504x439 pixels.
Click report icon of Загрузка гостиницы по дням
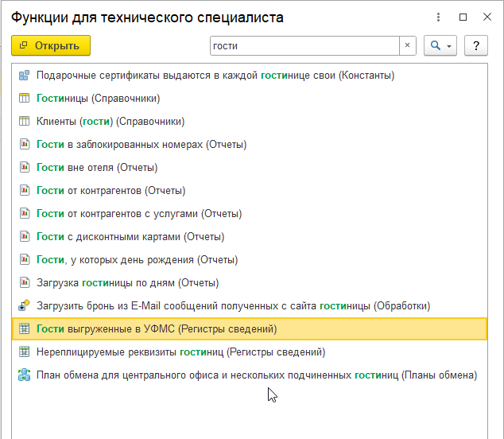[x=25, y=282]
